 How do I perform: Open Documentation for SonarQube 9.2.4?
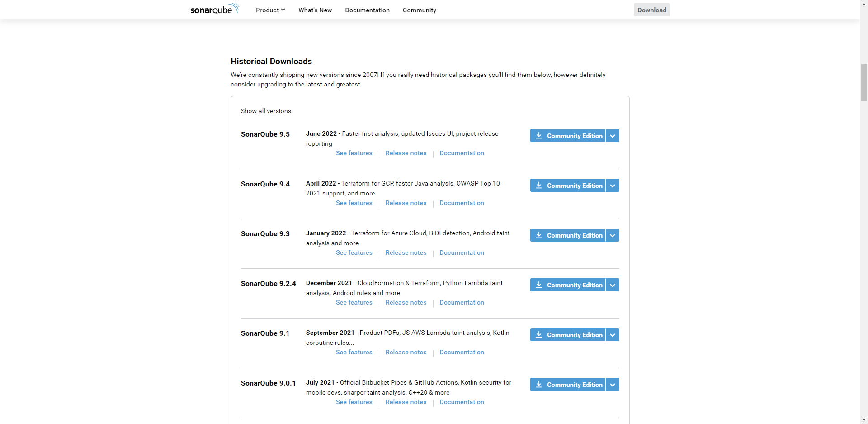(x=462, y=302)
